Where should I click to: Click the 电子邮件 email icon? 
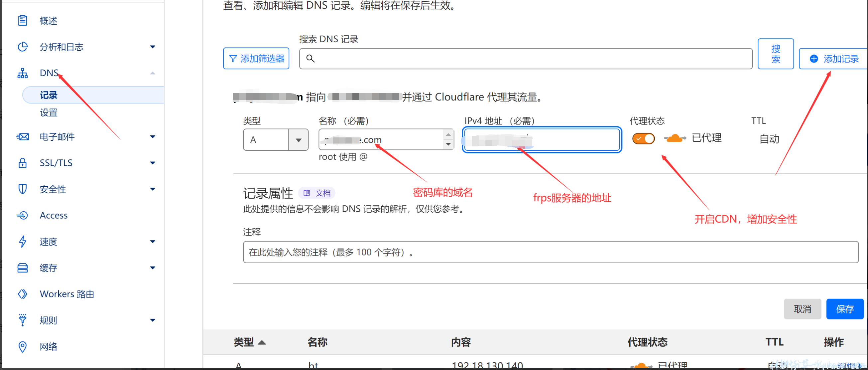pyautogui.click(x=22, y=137)
